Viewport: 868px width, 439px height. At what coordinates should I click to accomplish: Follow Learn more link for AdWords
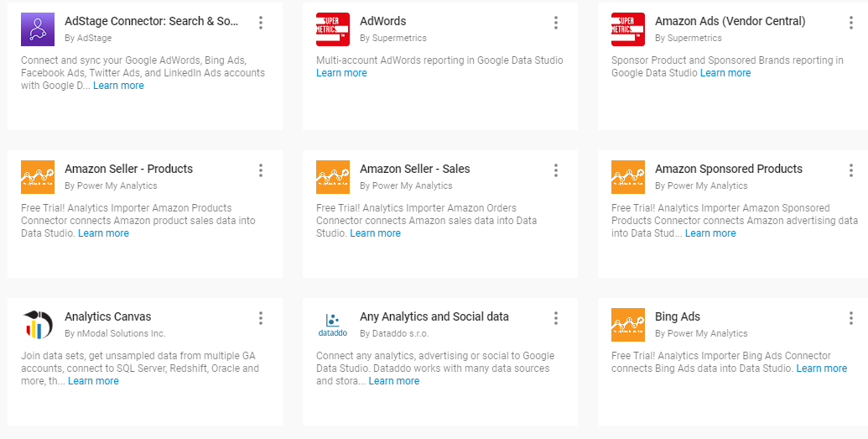click(341, 73)
